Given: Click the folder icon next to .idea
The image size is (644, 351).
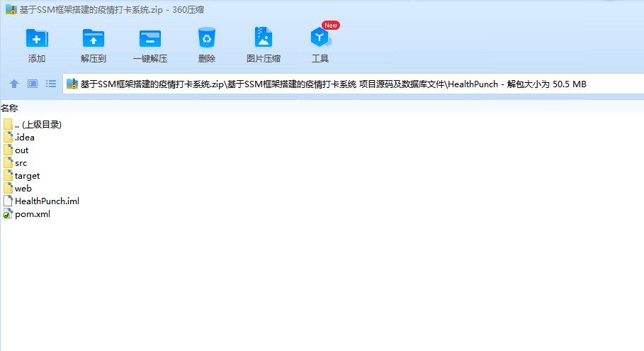Looking at the screenshot, I should point(9,138).
